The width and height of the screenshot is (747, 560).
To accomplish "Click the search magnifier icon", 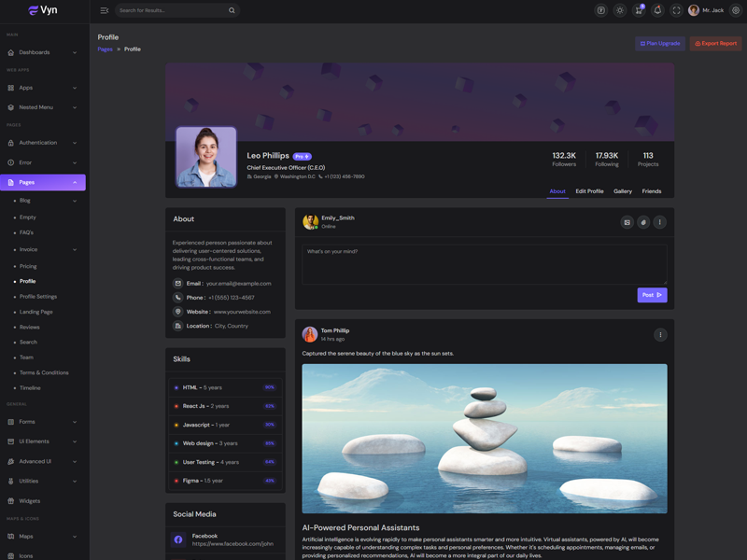I will 232,10.
